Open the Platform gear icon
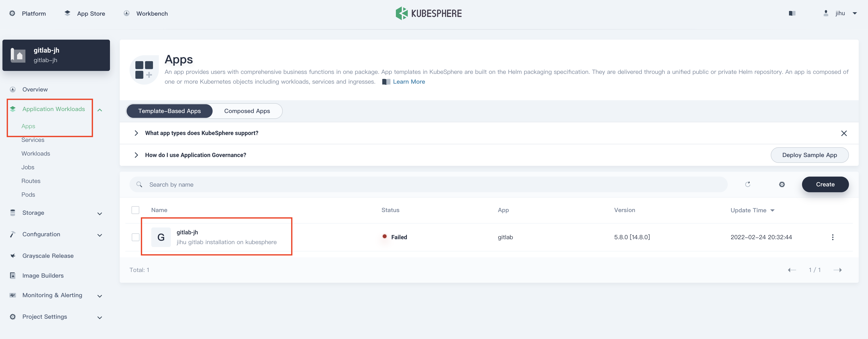 (x=12, y=13)
